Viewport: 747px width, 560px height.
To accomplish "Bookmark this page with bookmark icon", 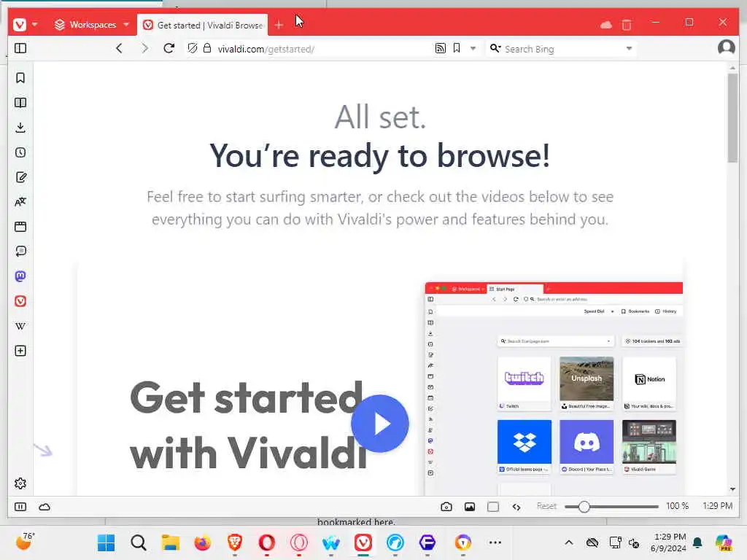I will pos(457,48).
